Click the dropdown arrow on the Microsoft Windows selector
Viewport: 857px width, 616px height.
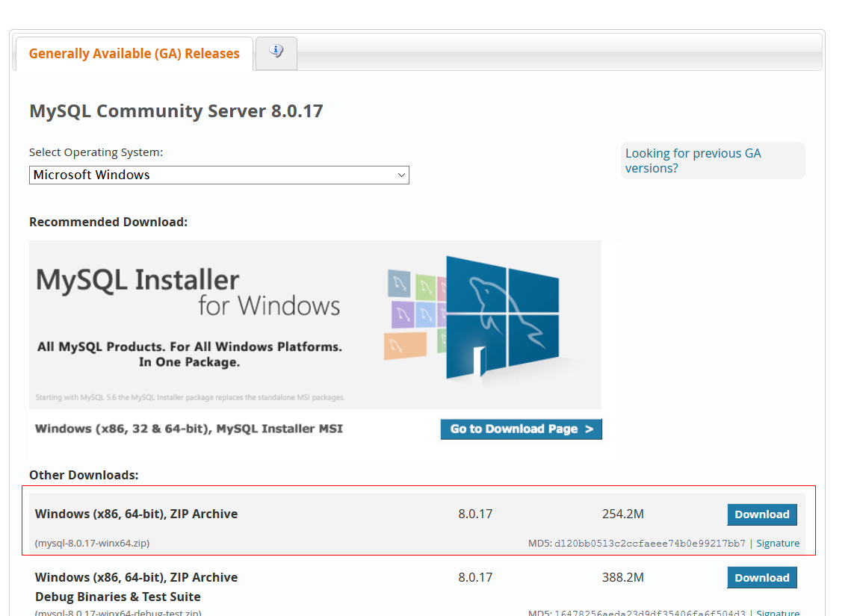tap(401, 175)
